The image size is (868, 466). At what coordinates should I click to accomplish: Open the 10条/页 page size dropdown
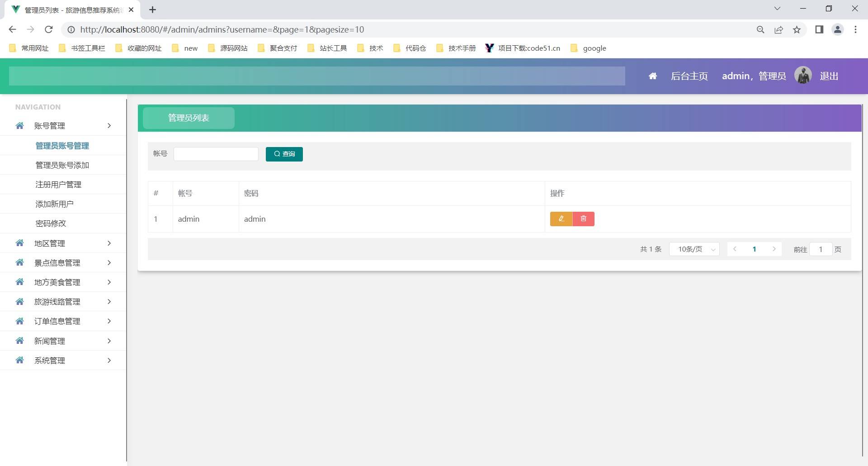694,249
